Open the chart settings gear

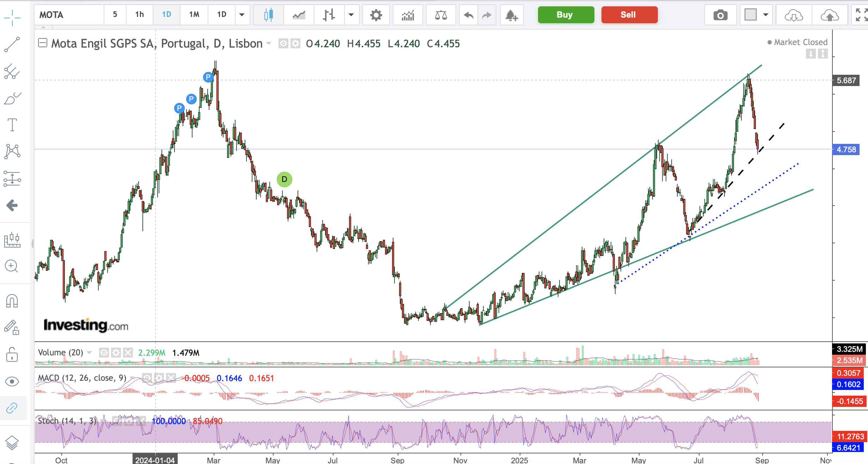pyautogui.click(x=376, y=15)
